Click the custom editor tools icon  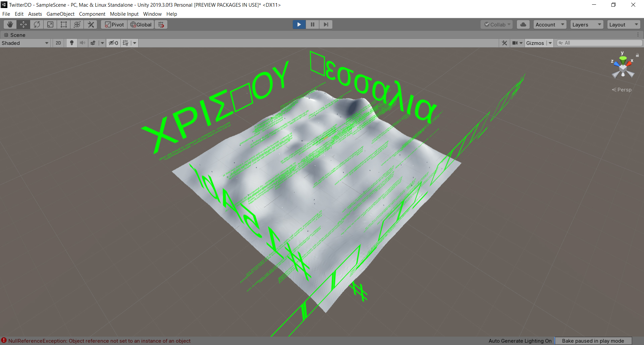tap(91, 24)
